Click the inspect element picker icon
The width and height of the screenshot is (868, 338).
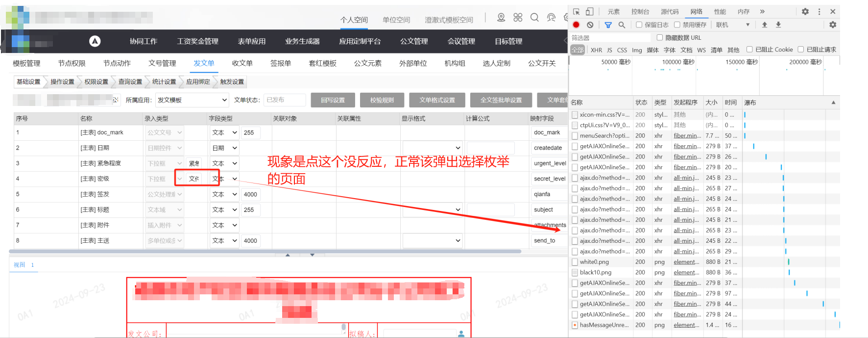577,11
